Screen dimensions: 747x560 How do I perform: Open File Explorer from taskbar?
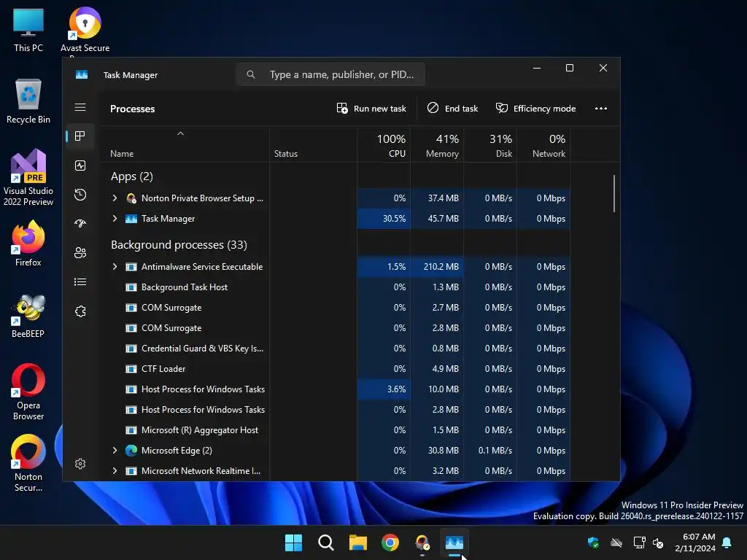tap(357, 542)
